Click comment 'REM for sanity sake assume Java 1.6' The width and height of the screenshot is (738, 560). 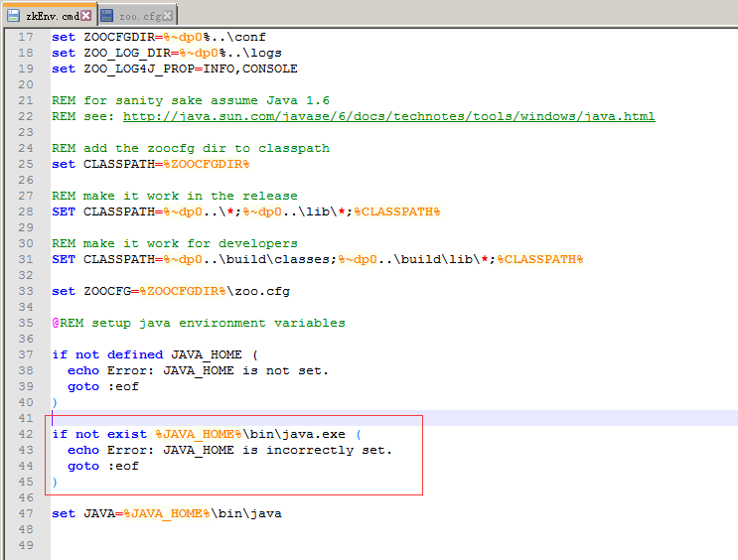[x=190, y=100]
